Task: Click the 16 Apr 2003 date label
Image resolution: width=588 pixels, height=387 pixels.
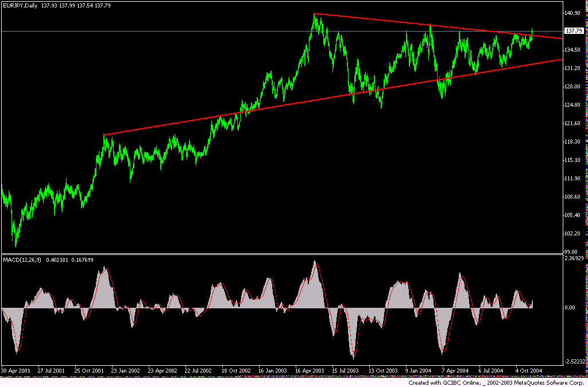Action: tap(310, 370)
